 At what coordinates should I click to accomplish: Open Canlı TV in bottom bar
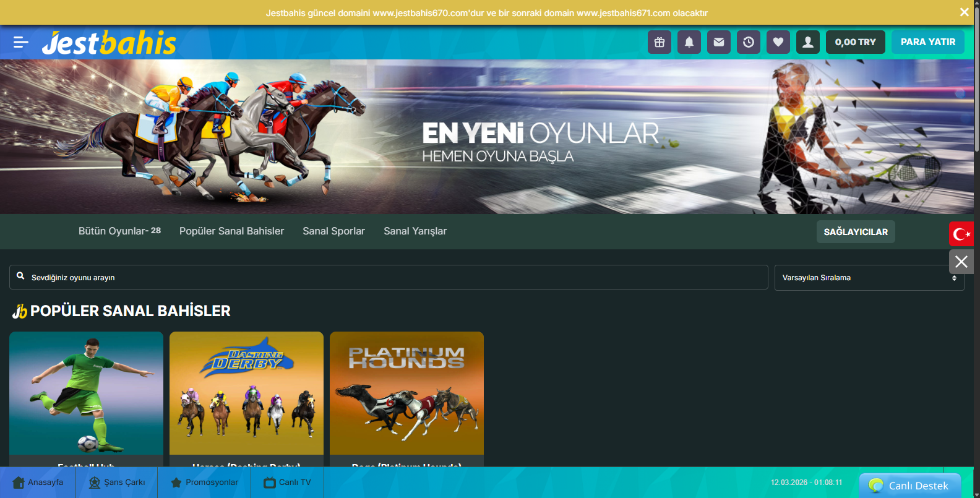[x=288, y=483]
